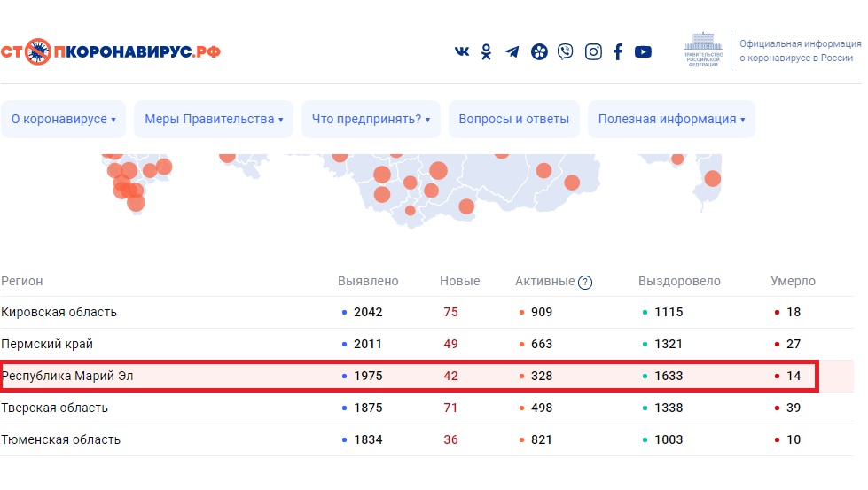Image resolution: width=868 pixels, height=490 pixels.
Task: Click the Facebook icon
Action: (618, 52)
